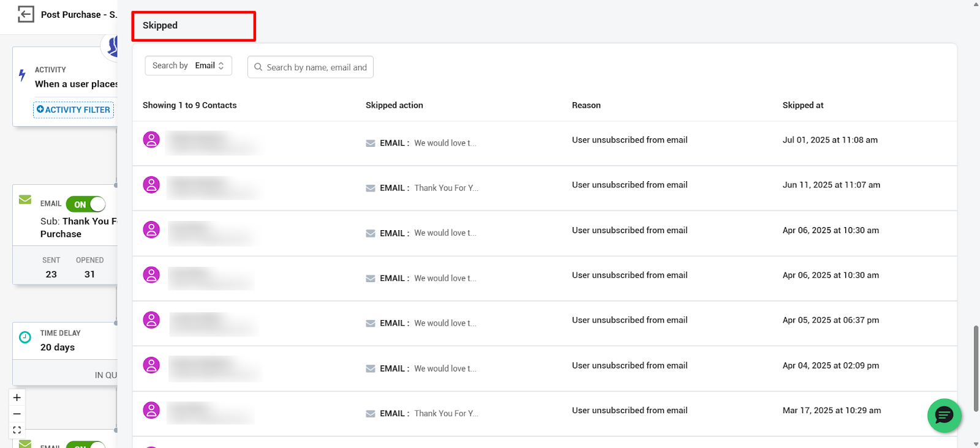Click envelope icon in Mar 17 skipped action
The height and width of the screenshot is (448, 980).
[x=371, y=414]
